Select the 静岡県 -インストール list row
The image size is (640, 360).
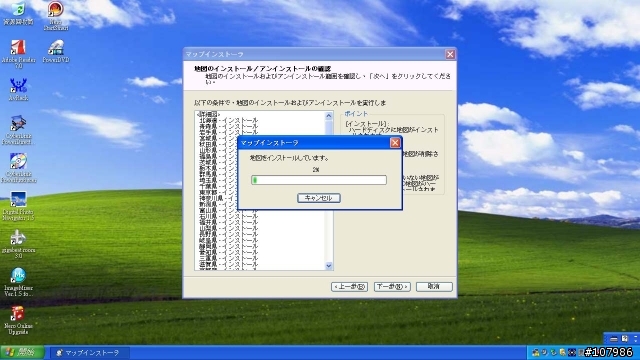229,247
